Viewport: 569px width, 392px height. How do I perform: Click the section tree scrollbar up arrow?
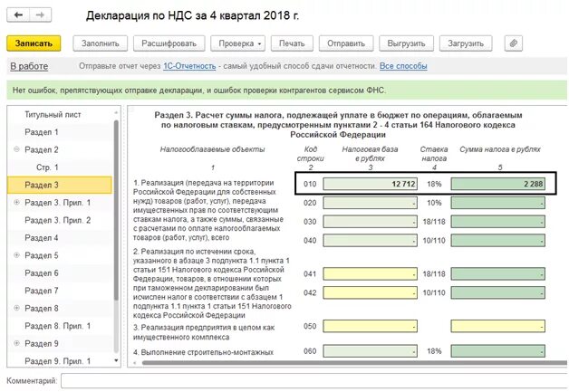(116, 112)
